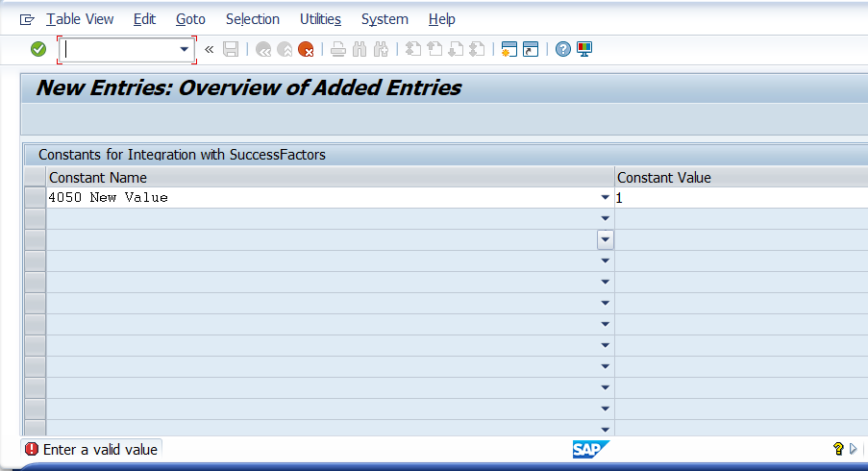Viewport: 868px width, 471px height.
Task: Click the Constant Value column header
Action: pos(742,177)
